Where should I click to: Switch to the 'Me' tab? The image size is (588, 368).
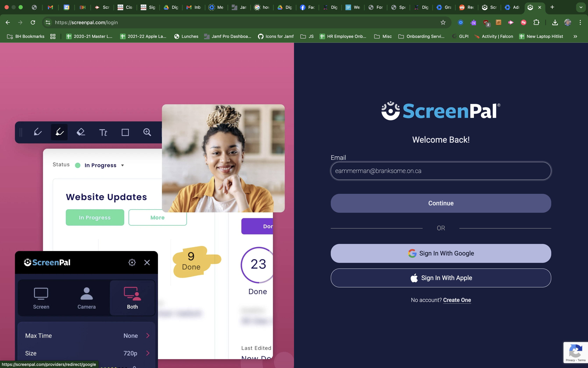click(x=216, y=7)
